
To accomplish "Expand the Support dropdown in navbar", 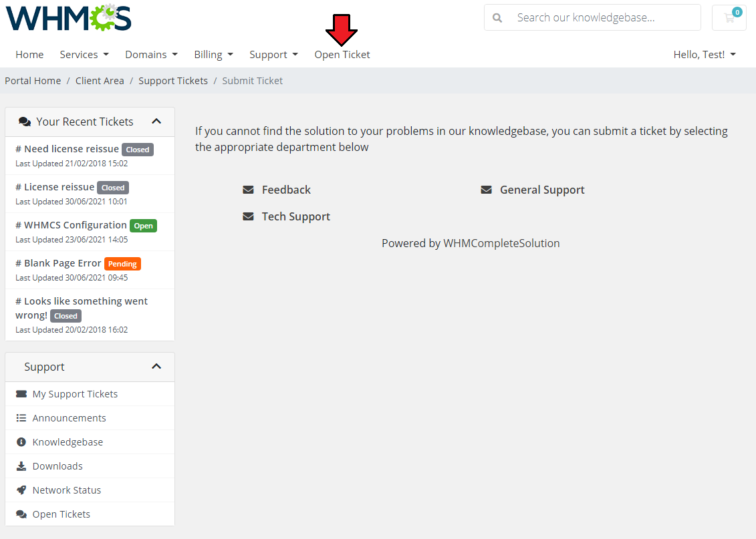I will tap(273, 54).
